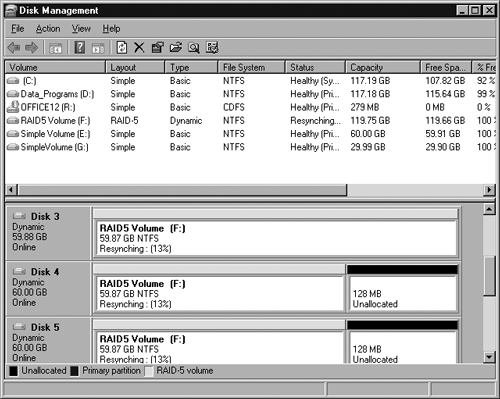Click the Unallocated legend black swatch

pos(13,371)
